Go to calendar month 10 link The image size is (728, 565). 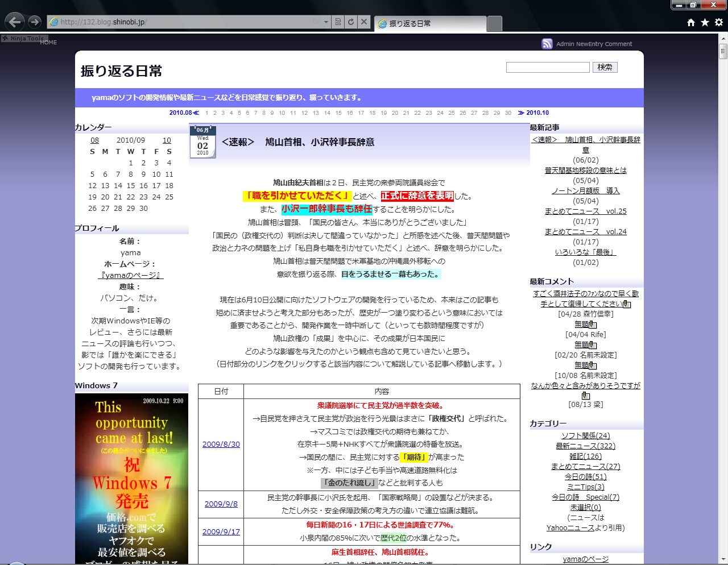click(x=167, y=140)
